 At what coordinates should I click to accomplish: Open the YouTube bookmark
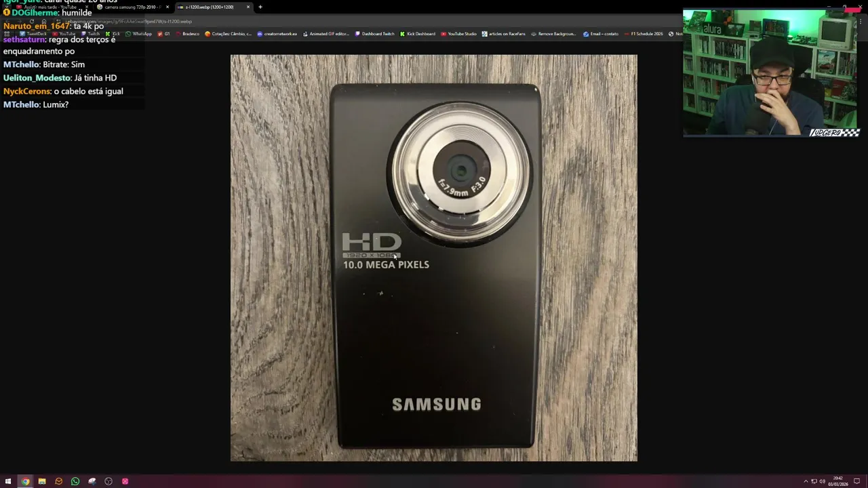click(x=64, y=34)
